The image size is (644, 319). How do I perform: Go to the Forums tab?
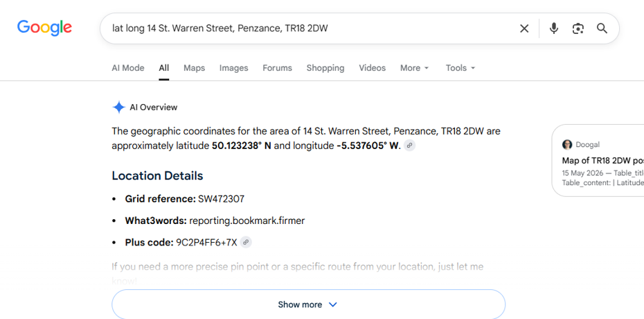tap(277, 68)
